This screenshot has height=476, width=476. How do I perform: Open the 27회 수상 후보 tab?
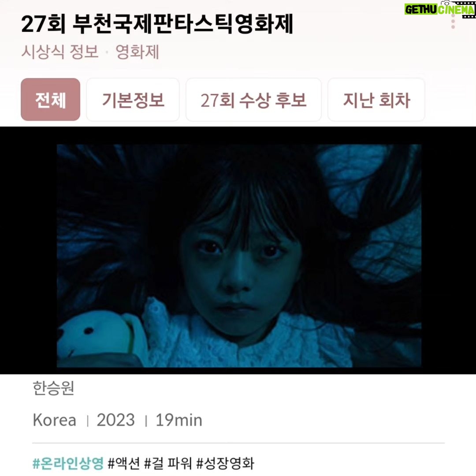click(253, 100)
